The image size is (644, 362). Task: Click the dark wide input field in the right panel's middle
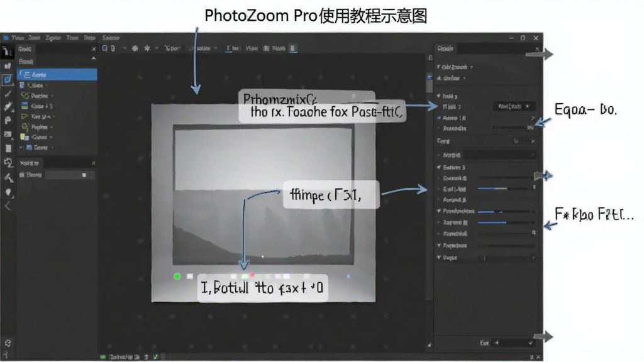[501, 155]
